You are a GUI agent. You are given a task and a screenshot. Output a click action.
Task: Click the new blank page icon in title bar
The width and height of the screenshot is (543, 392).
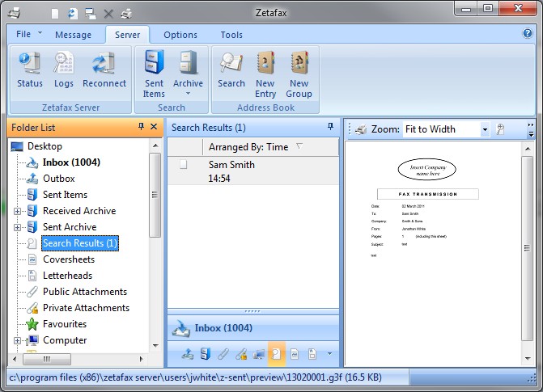[x=55, y=14]
